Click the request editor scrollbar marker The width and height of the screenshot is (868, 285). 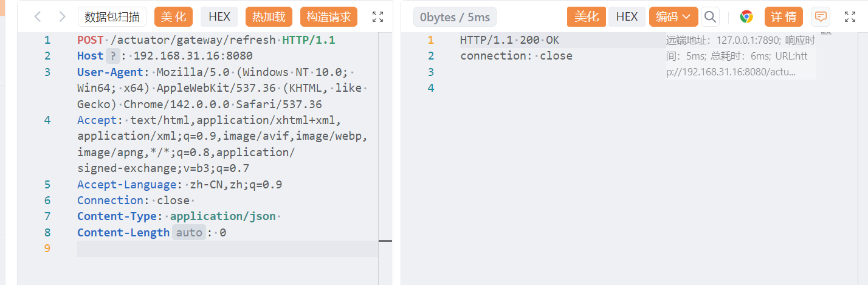(x=385, y=241)
